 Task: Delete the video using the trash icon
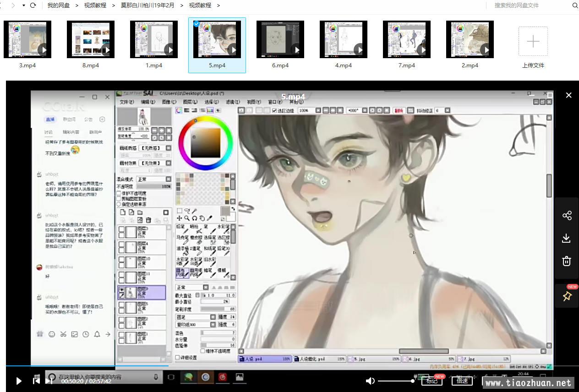point(567,261)
